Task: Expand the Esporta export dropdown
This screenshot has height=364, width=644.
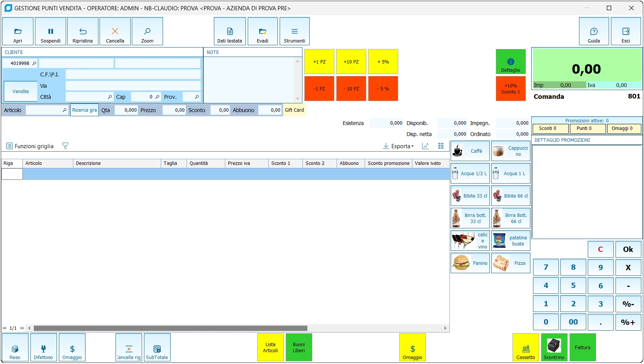Action: pos(398,146)
